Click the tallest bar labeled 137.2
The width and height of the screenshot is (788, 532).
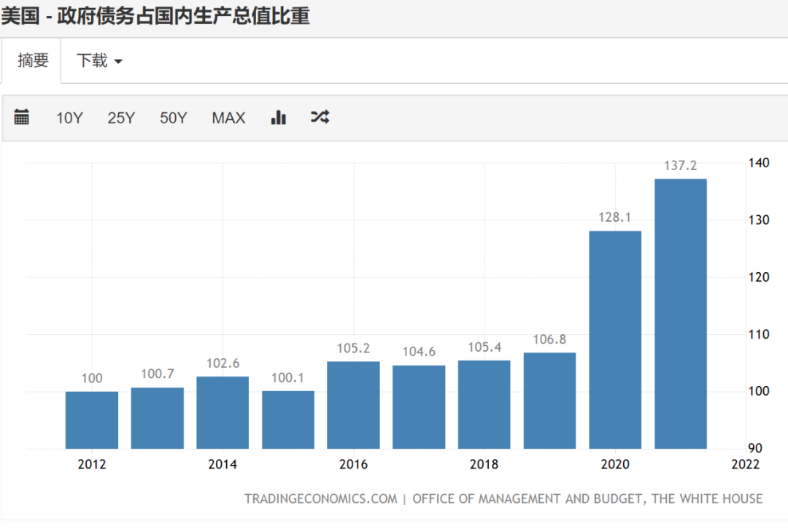[681, 314]
